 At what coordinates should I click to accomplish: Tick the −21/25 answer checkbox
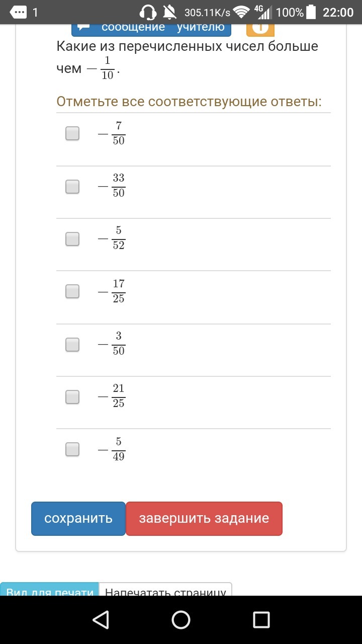click(x=72, y=397)
